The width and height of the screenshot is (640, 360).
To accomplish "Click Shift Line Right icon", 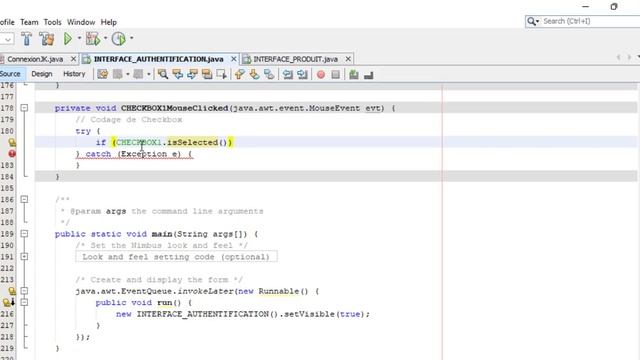I will (302, 74).
